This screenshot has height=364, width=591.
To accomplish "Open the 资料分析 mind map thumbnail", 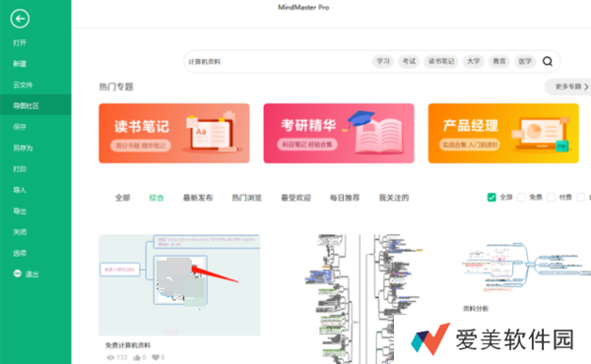I will tap(527, 268).
